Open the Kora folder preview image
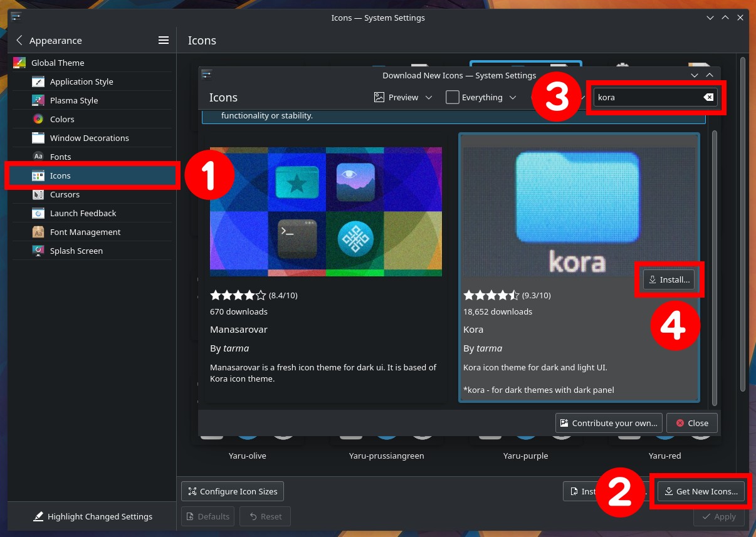 pyautogui.click(x=579, y=211)
